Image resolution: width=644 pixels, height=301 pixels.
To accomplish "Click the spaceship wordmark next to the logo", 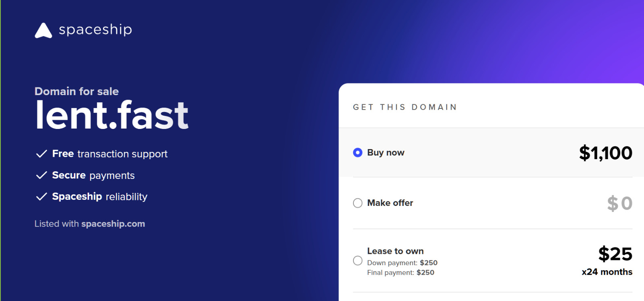I will [x=95, y=29].
